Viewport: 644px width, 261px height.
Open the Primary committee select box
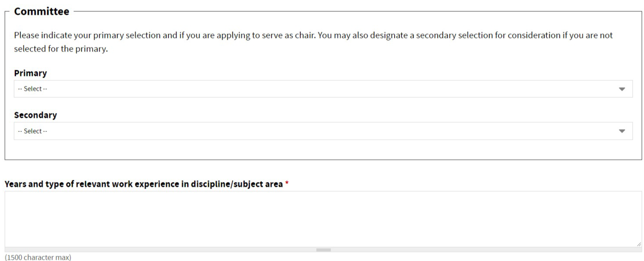click(323, 89)
